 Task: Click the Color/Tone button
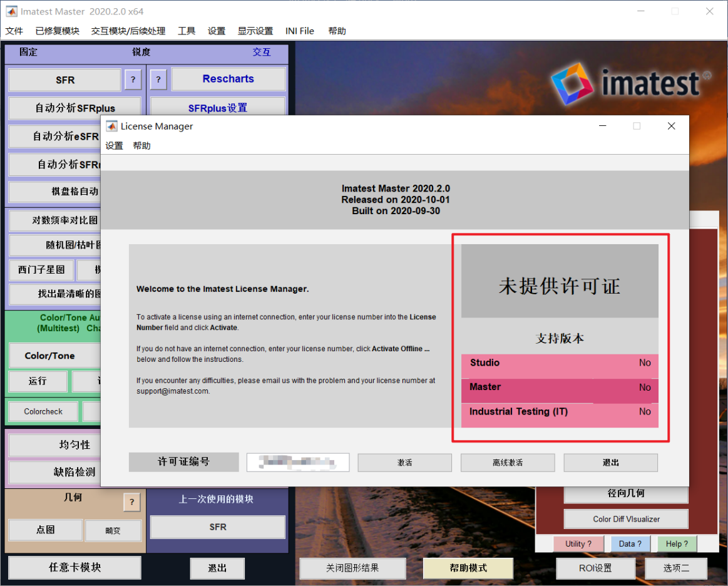coord(55,356)
